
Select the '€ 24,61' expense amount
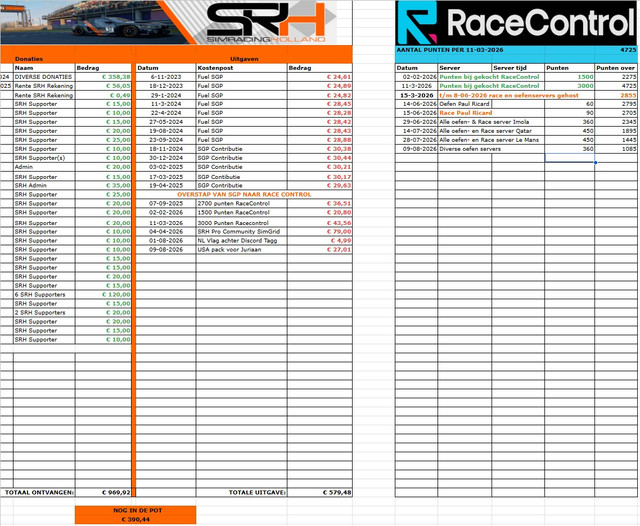tap(320, 77)
